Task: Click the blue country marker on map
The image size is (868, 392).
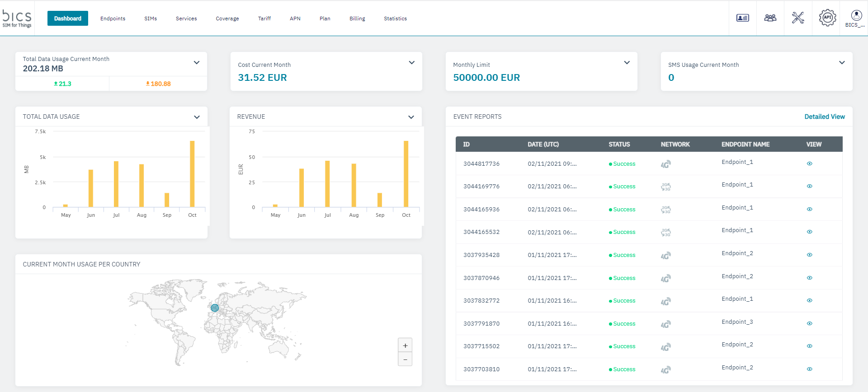Action: (x=215, y=308)
